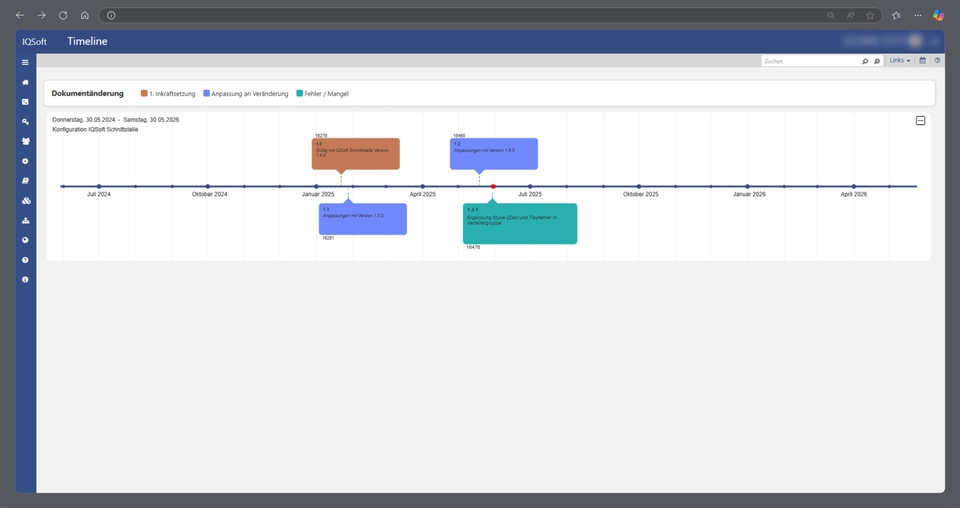Click the first magnifier search icon in the Suchen field
Screen dimensions: 960x508
[x=865, y=61]
